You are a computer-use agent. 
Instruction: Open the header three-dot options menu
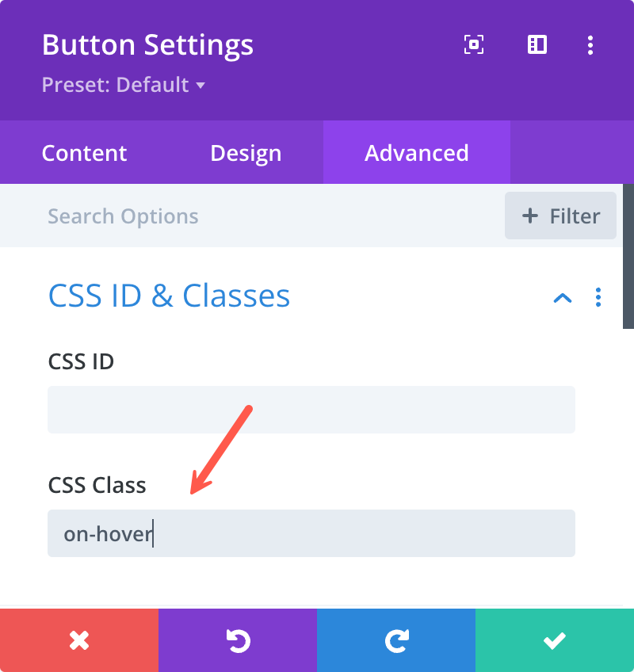point(590,45)
